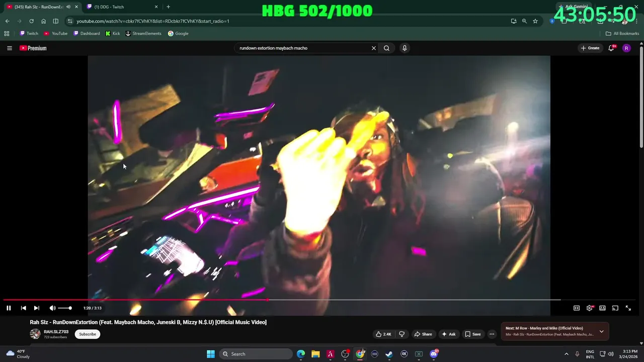Clear the YouTube search text
644x362 pixels.
click(x=374, y=48)
